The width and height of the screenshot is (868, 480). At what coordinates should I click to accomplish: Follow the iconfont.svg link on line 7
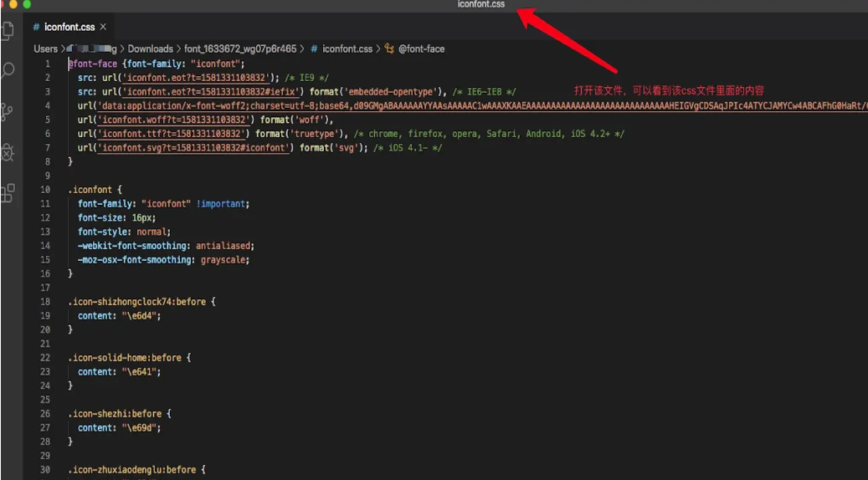point(193,148)
